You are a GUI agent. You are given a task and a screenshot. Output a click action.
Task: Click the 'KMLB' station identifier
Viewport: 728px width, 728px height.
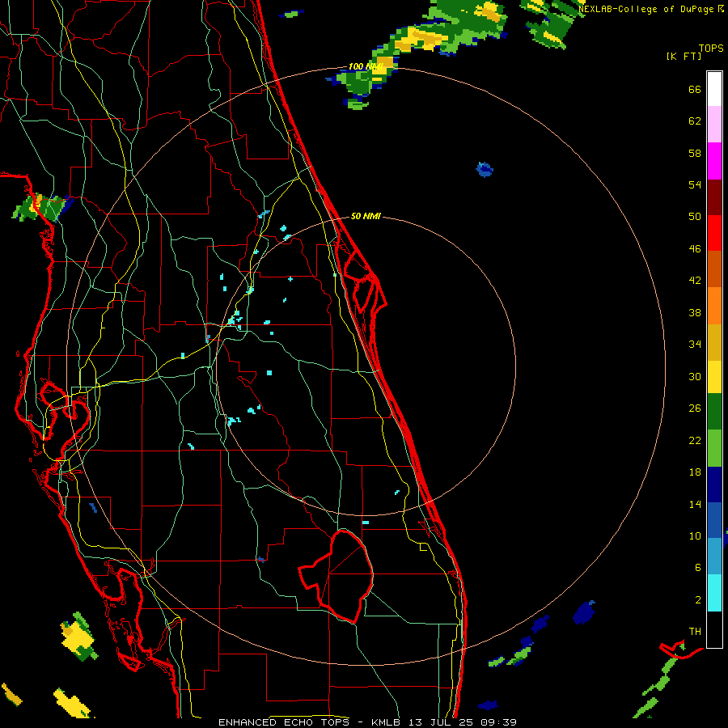coord(386,722)
